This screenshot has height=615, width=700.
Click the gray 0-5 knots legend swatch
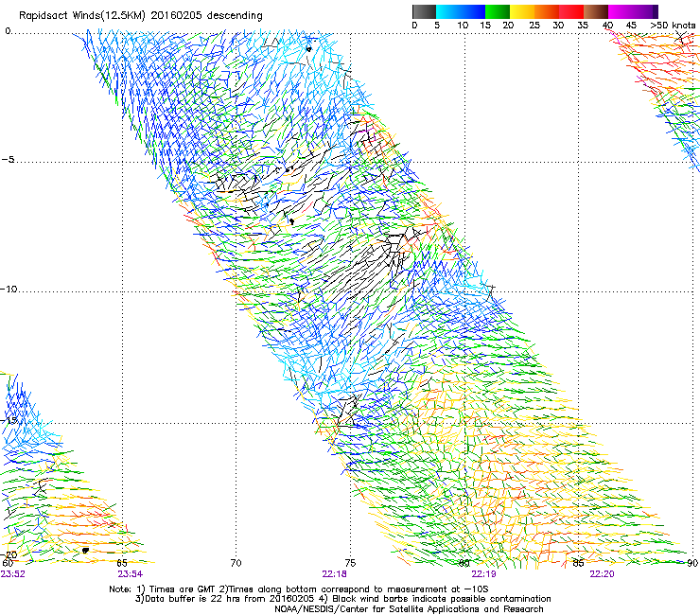(x=424, y=11)
